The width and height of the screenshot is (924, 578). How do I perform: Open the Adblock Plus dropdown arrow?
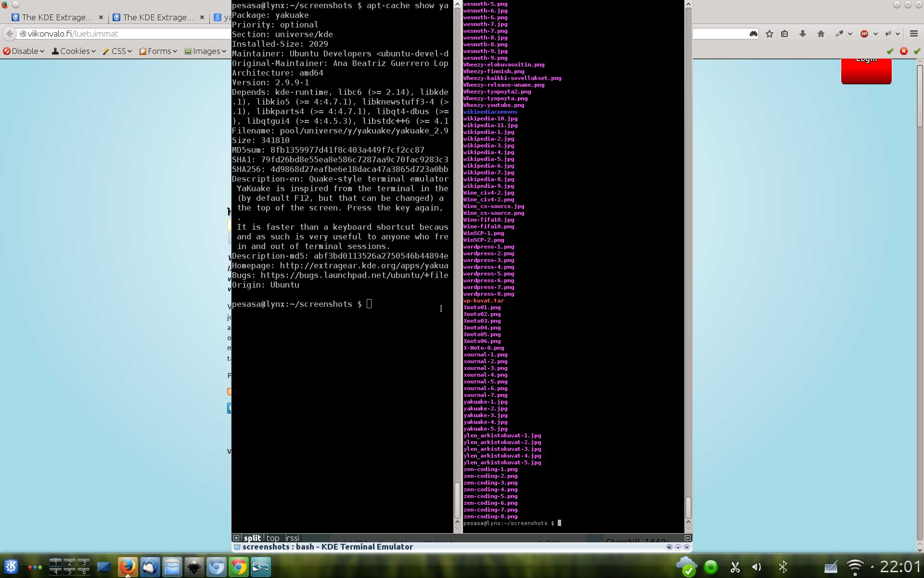875,34
